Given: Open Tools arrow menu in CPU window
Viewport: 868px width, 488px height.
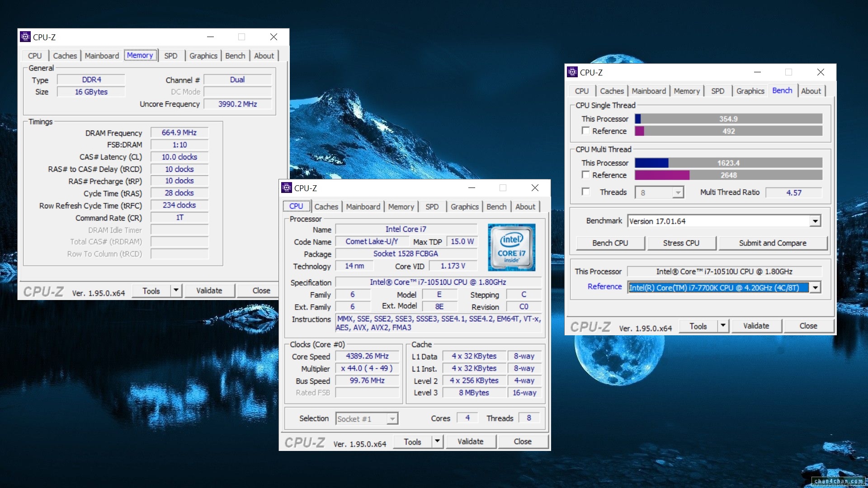Looking at the screenshot, I should coord(437,441).
